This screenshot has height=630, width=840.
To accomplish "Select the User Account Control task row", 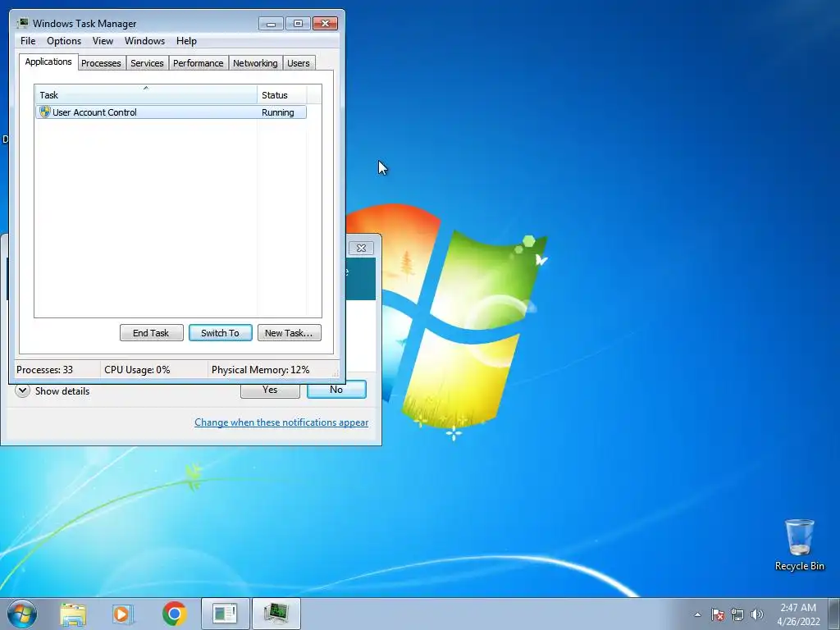I will [171, 112].
